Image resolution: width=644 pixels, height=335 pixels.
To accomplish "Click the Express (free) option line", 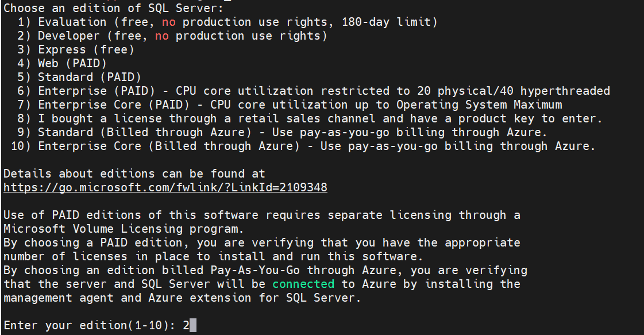I will (x=76, y=50).
